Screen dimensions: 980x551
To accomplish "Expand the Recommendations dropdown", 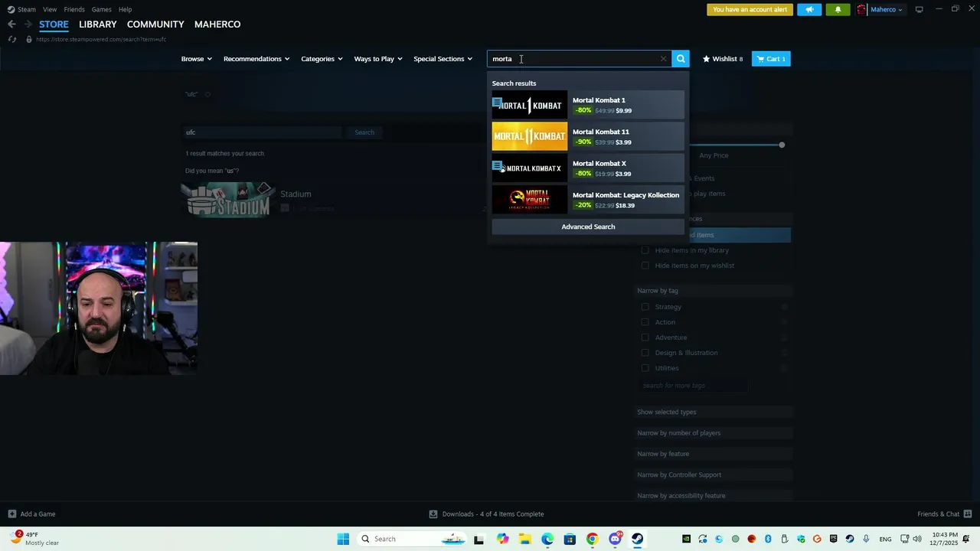I will coord(256,59).
